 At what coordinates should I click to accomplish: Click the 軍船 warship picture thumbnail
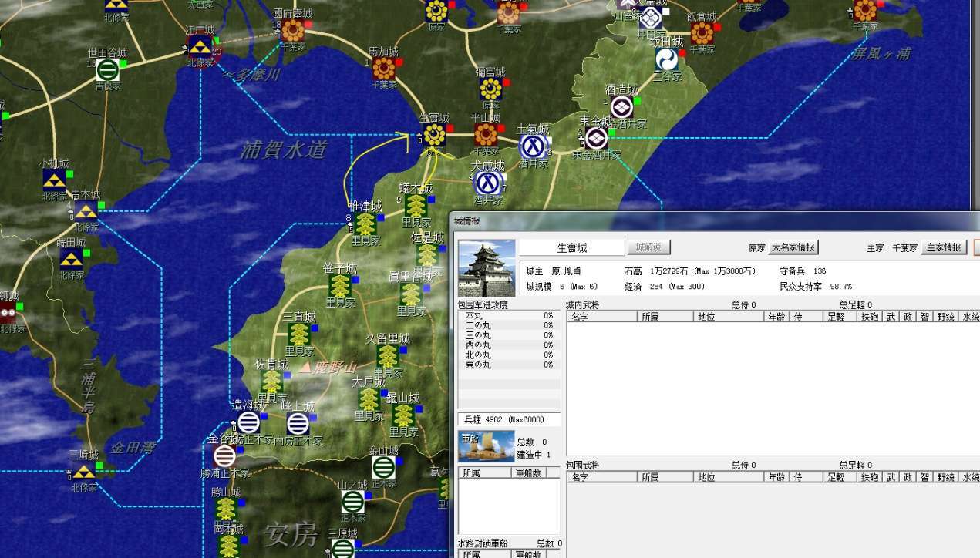click(x=487, y=447)
